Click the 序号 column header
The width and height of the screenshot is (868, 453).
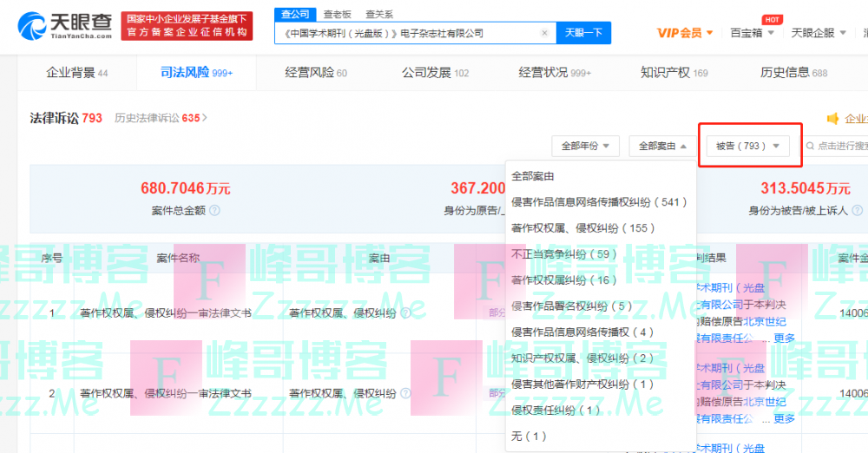pyautogui.click(x=51, y=258)
